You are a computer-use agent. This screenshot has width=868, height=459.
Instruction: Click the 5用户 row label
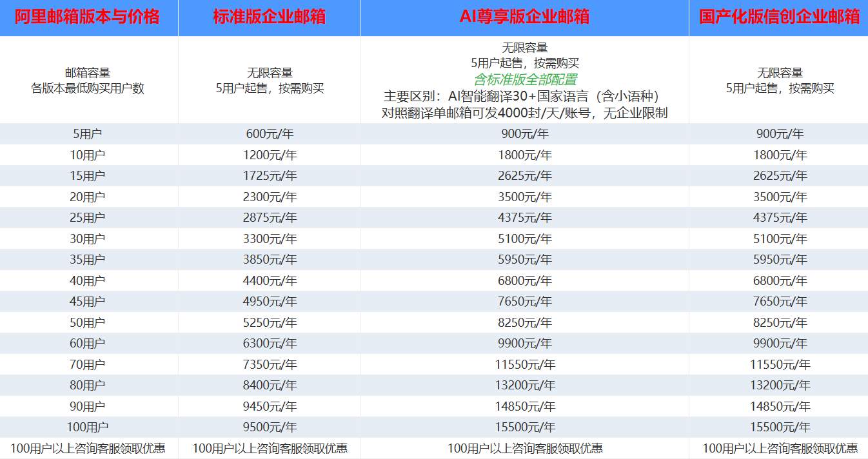click(87, 134)
